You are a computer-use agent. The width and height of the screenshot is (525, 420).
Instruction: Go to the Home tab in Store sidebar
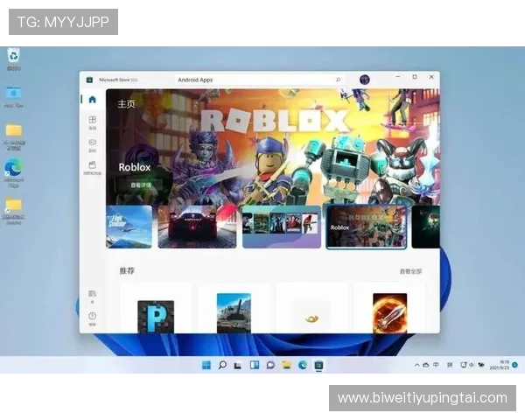tap(93, 100)
